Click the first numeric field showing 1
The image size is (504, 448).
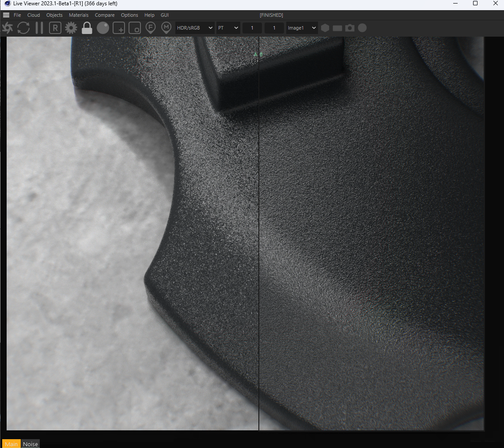coord(252,28)
